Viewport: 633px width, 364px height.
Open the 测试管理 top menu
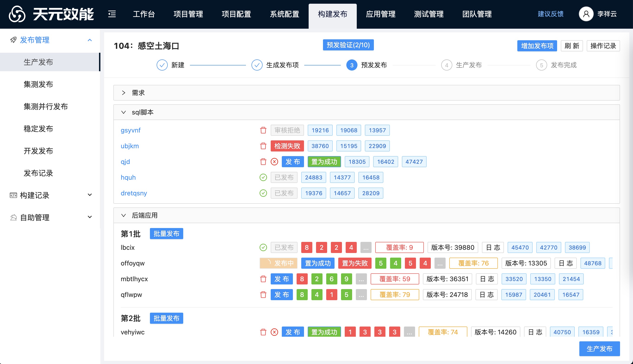[429, 14]
